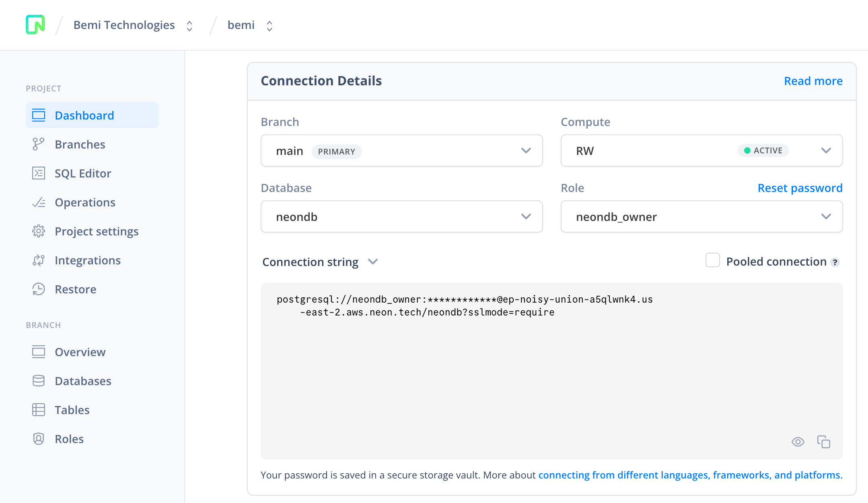The height and width of the screenshot is (503, 868).
Task: Click the Databases cylinder icon
Action: [39, 381]
